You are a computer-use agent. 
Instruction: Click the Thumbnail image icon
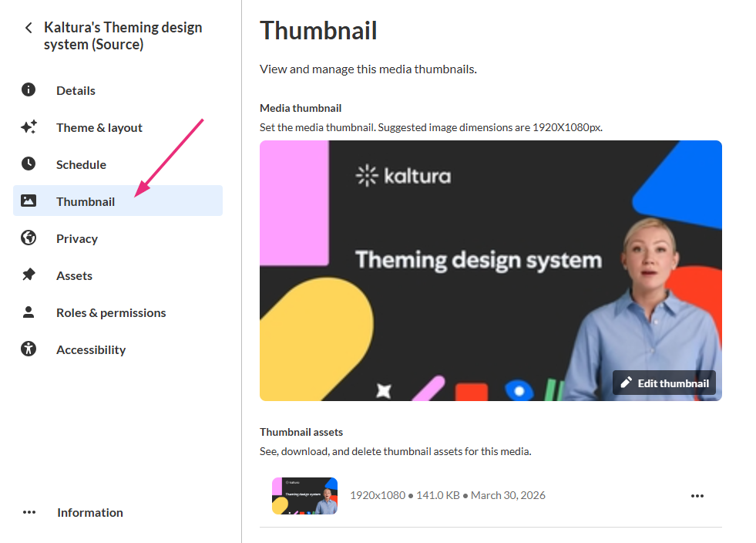point(29,201)
